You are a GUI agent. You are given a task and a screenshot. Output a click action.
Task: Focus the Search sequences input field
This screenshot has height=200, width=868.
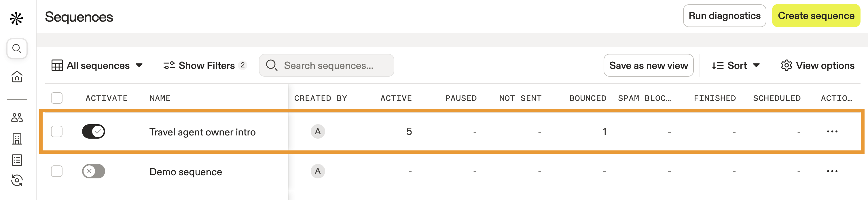(329, 65)
